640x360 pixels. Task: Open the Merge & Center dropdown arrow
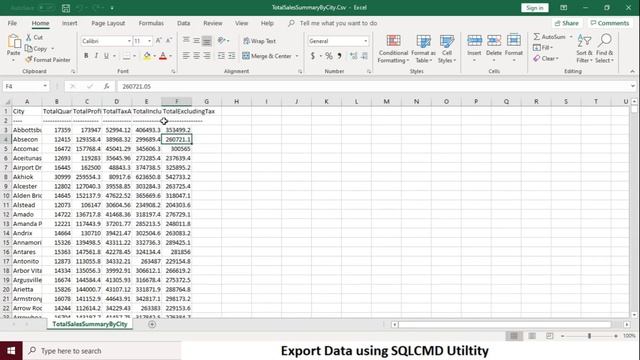click(297, 56)
